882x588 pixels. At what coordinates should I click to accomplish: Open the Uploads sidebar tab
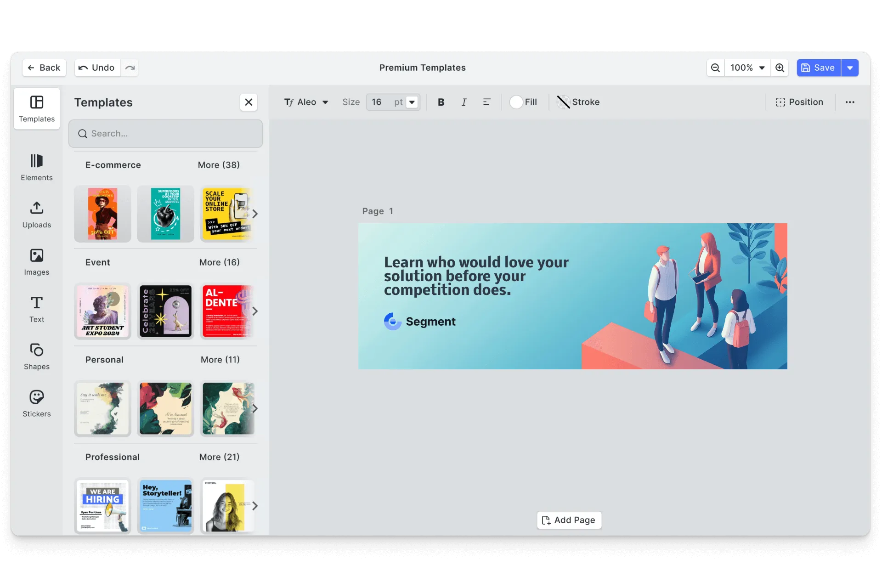(x=37, y=215)
